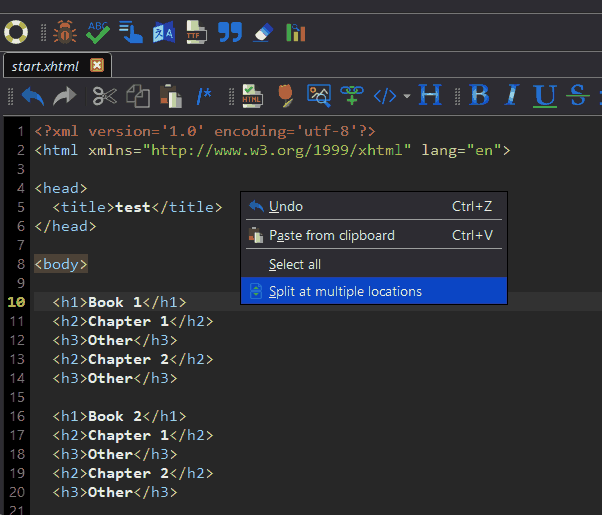This screenshot has width=602, height=515.
Task: Click the <head> tag on line 4
Action: (61, 188)
